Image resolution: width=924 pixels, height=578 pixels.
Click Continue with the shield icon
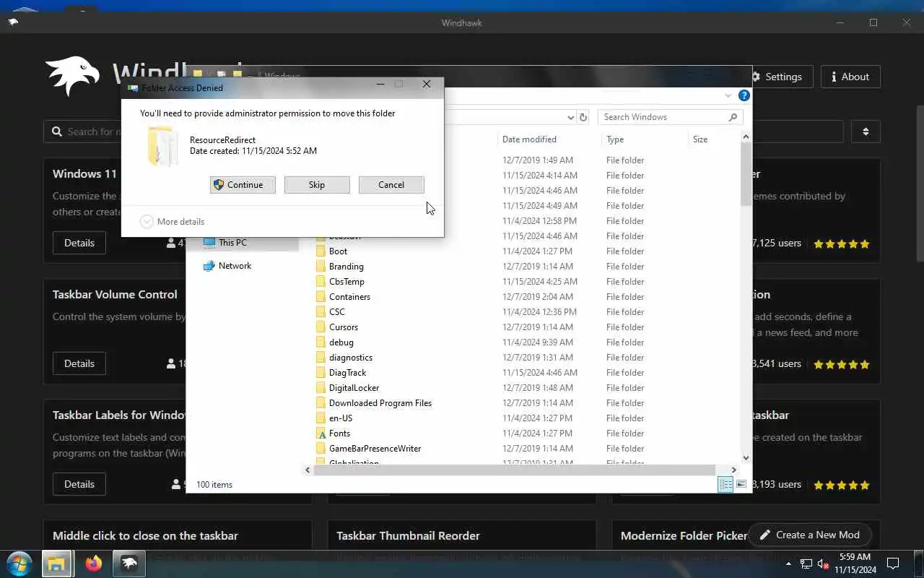(243, 185)
